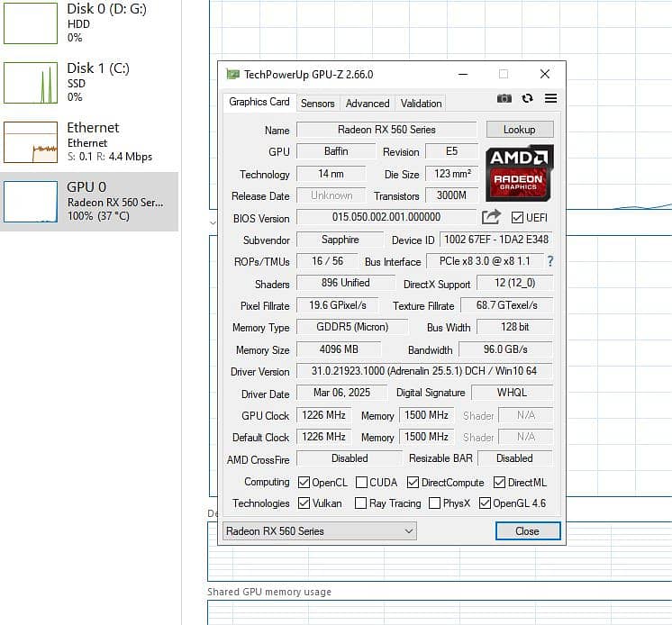Toggle the Vulkan checkbox
Viewport: 672px width, 625px height.
[304, 503]
